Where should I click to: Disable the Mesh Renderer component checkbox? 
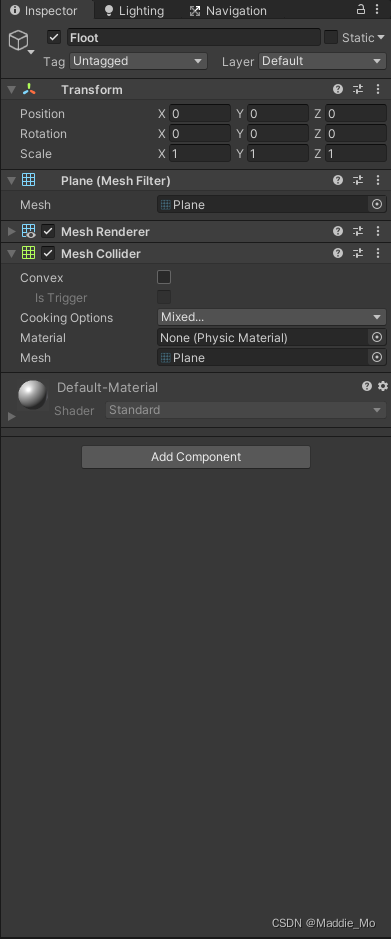[49, 231]
